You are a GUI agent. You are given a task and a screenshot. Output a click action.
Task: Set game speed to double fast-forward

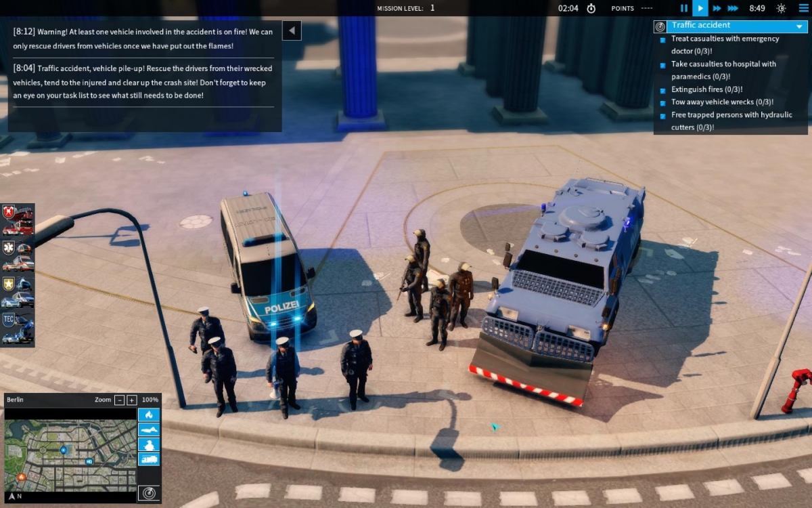(x=717, y=8)
